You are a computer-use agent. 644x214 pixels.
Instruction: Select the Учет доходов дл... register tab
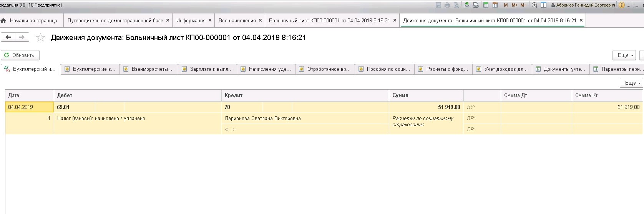pyautogui.click(x=502, y=69)
